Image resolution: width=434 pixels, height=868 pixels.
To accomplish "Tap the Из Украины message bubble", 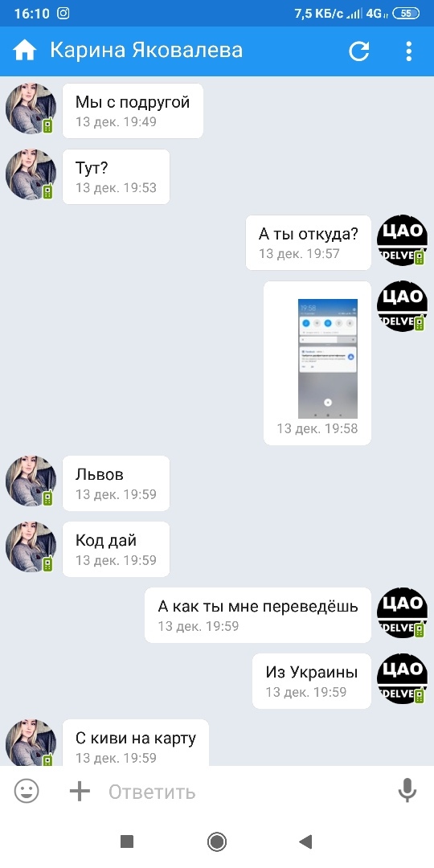I will (x=312, y=681).
